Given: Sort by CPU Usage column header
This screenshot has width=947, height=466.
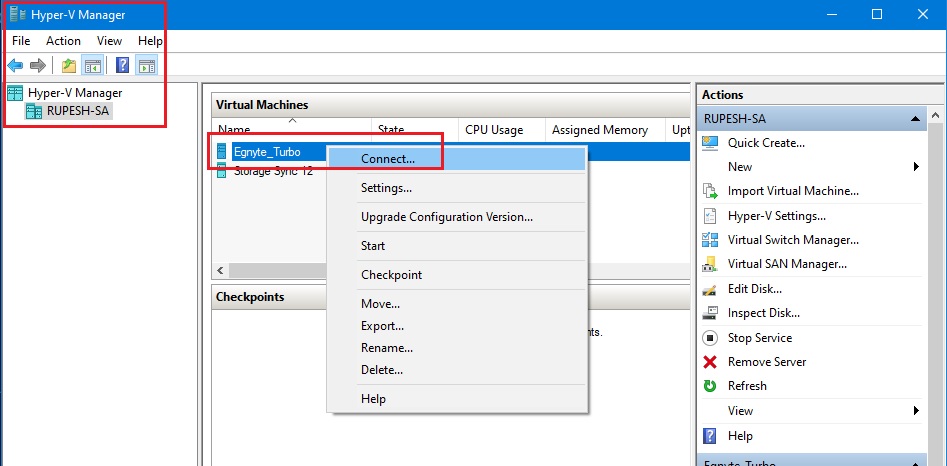Looking at the screenshot, I should coord(501,129).
